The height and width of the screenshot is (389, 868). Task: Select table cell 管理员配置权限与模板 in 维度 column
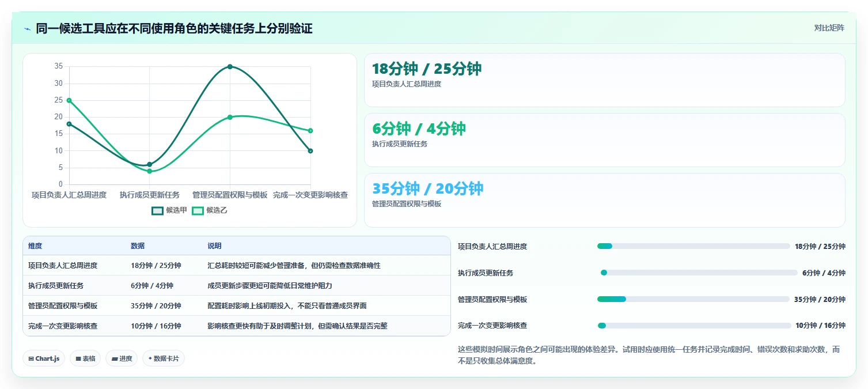pyautogui.click(x=63, y=305)
